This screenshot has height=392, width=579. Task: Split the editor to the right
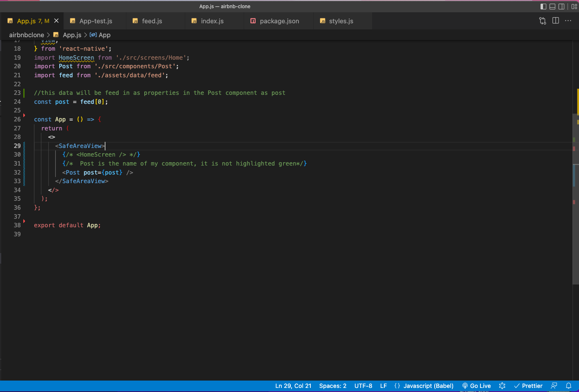coord(556,21)
